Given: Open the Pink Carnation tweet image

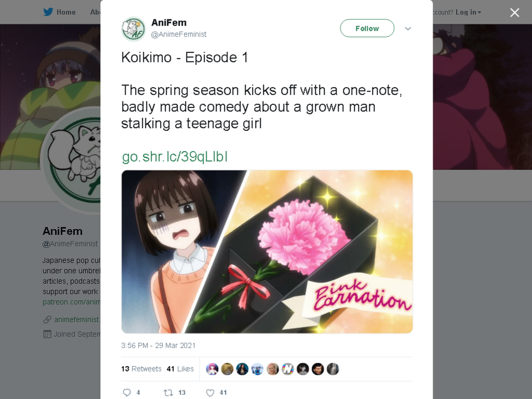Looking at the screenshot, I should point(267,252).
